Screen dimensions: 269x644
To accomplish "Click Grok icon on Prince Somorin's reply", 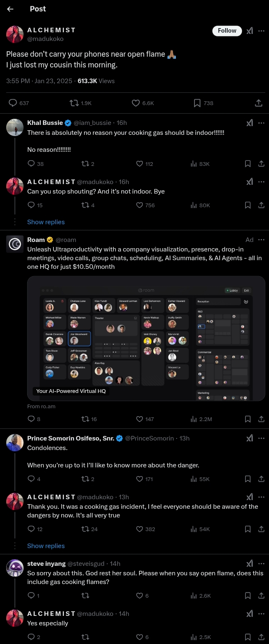I will tap(250, 438).
